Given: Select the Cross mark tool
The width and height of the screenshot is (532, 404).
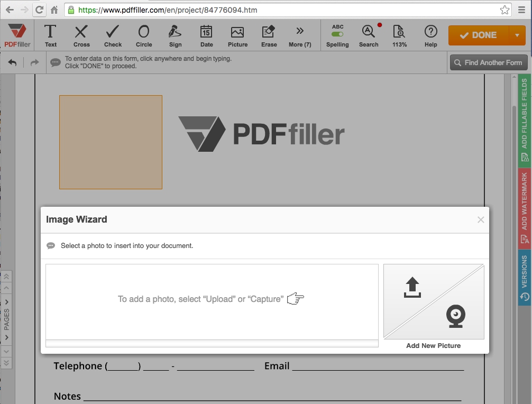Looking at the screenshot, I should (81, 35).
